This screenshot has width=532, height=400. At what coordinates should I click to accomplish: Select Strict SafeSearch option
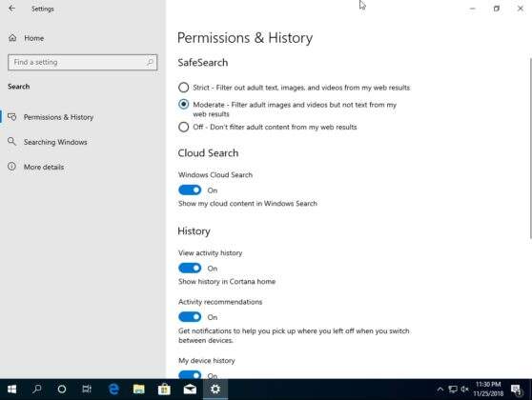(x=184, y=88)
